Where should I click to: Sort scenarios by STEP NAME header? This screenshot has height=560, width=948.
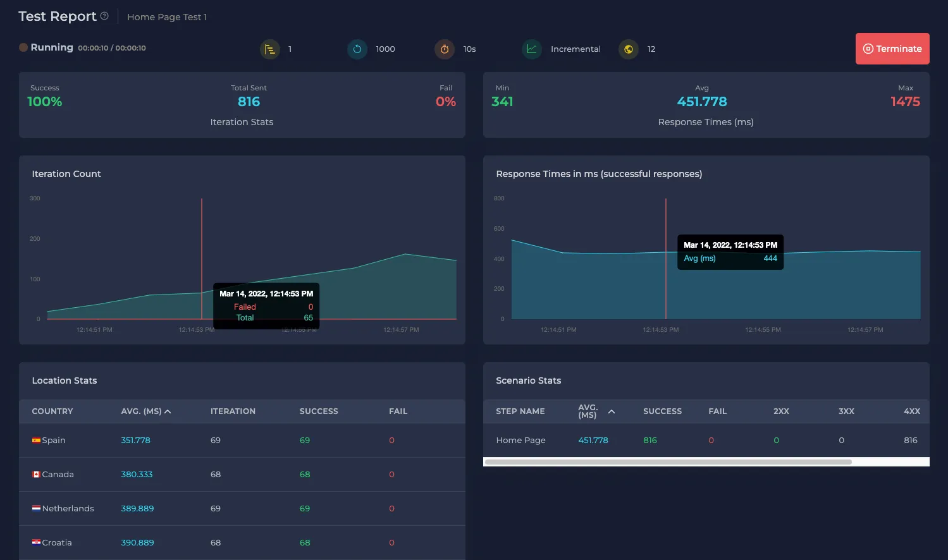tap(520, 411)
